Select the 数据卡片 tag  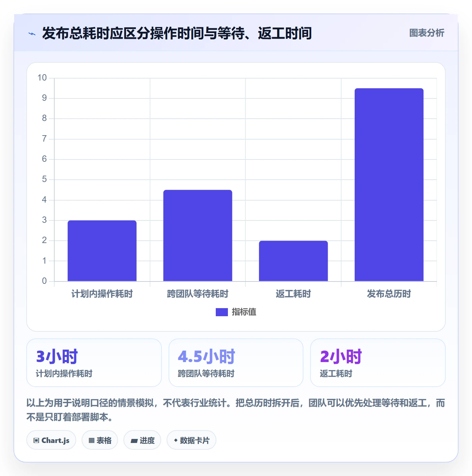(191, 440)
